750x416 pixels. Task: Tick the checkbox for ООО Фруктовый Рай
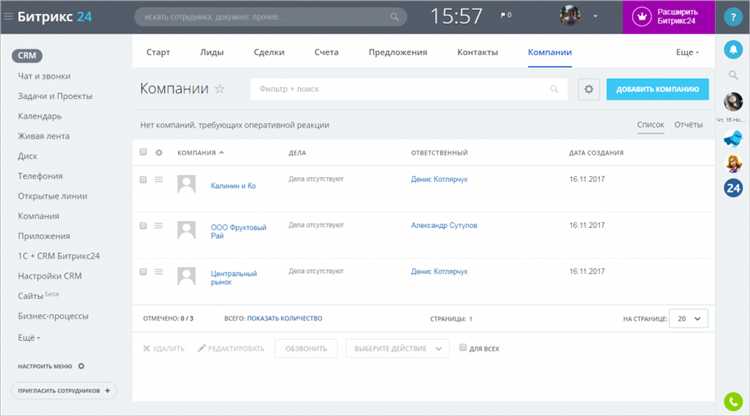coord(143,225)
